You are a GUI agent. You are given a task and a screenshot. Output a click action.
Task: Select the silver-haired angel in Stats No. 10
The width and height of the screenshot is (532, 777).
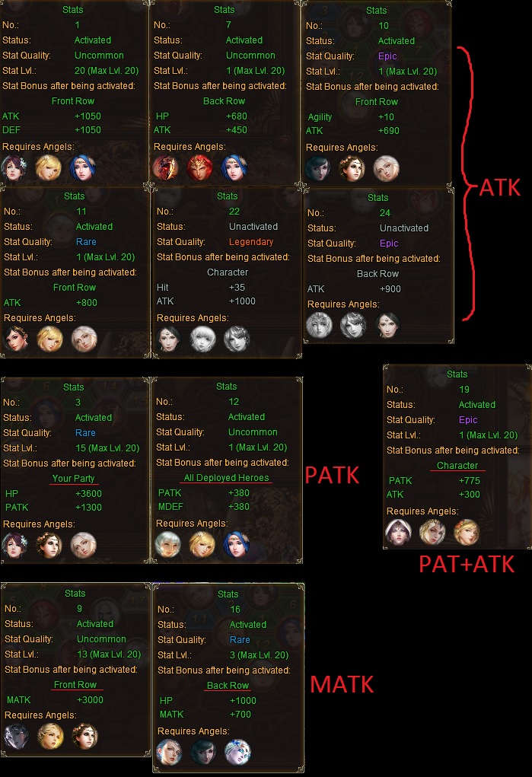coord(386,168)
